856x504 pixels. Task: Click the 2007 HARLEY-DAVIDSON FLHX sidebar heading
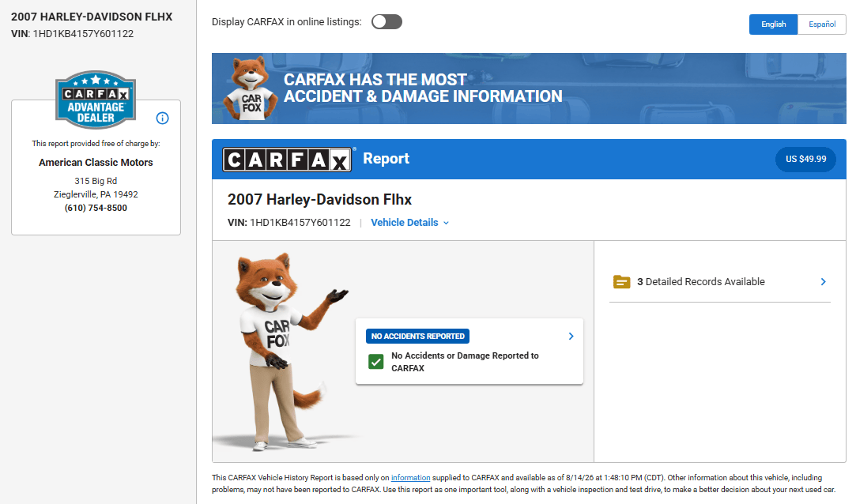92,17
